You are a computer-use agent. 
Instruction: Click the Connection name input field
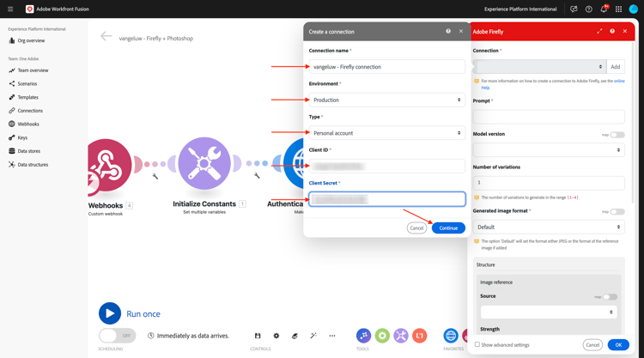(x=387, y=66)
